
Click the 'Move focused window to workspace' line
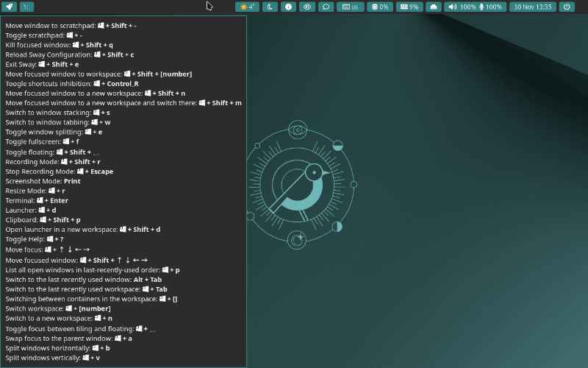98,74
